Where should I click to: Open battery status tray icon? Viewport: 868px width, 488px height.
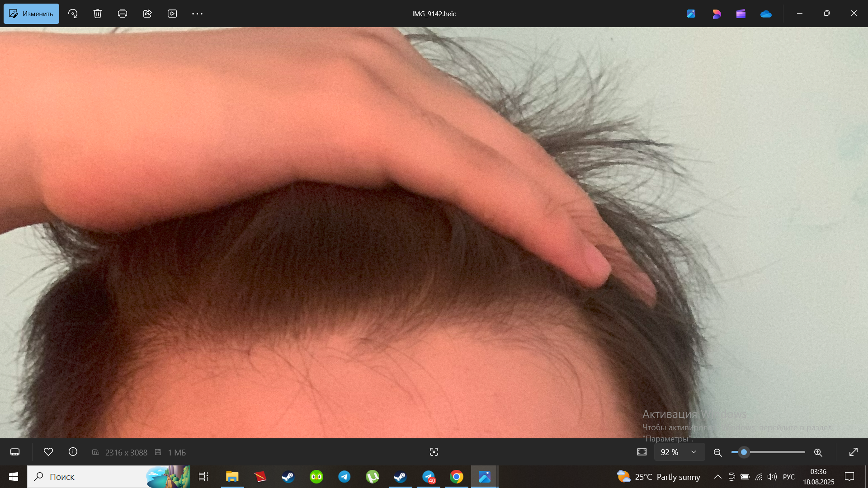coord(745,477)
